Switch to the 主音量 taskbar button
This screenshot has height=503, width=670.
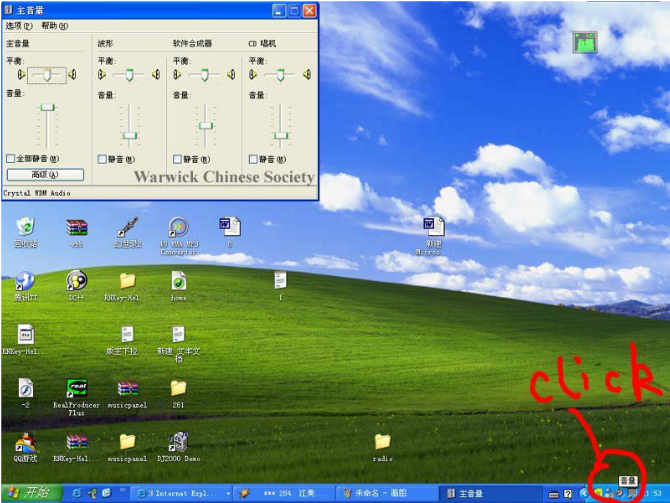click(491, 493)
